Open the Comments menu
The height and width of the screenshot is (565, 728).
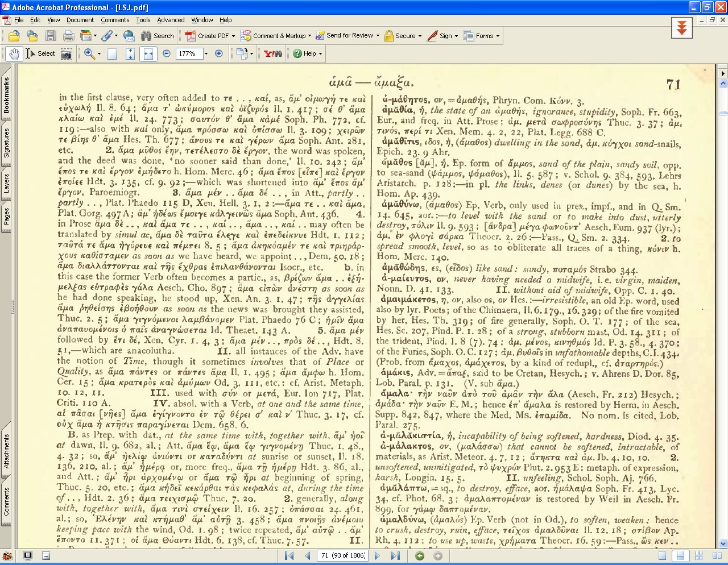(115, 20)
